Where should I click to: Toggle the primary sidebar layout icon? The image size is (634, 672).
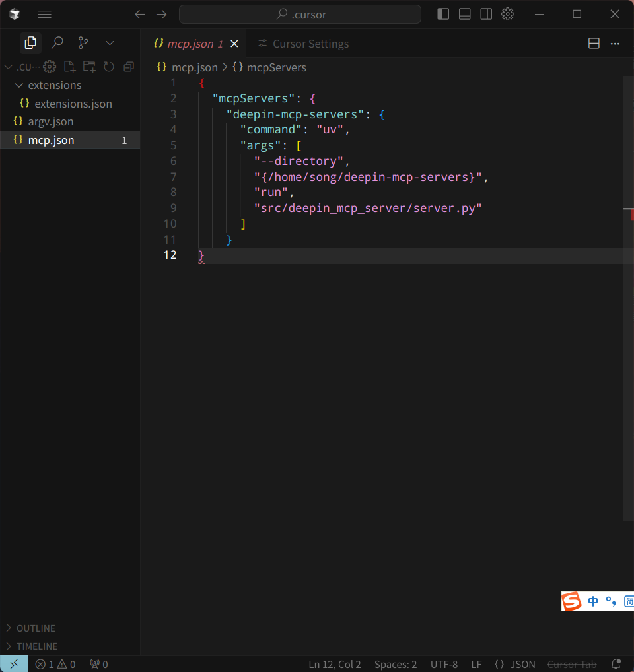click(443, 14)
